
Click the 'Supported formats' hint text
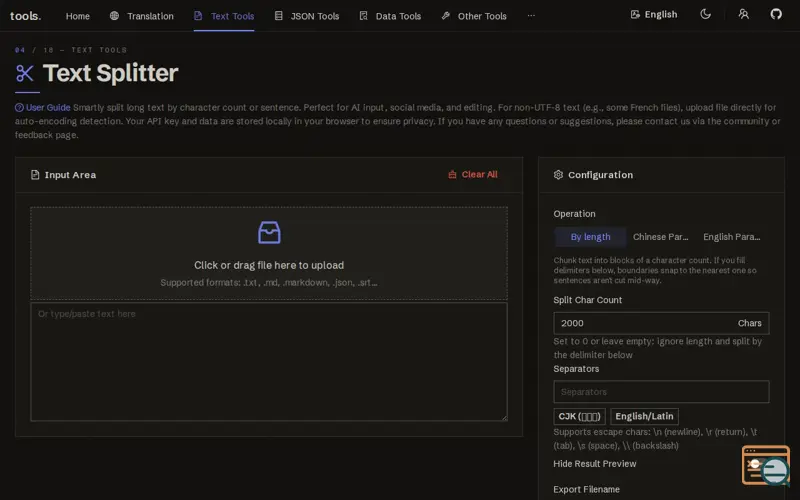click(269, 283)
